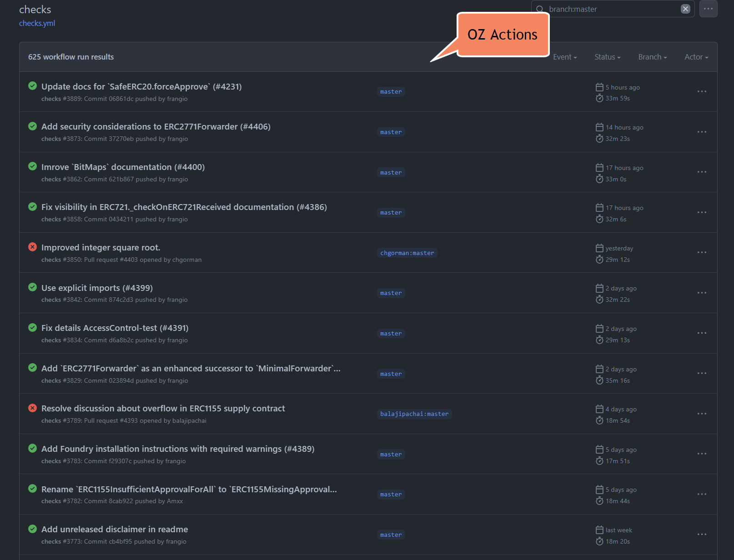This screenshot has height=560, width=734.
Task: Click the search magnifier icon in the filter box
Action: [x=539, y=9]
